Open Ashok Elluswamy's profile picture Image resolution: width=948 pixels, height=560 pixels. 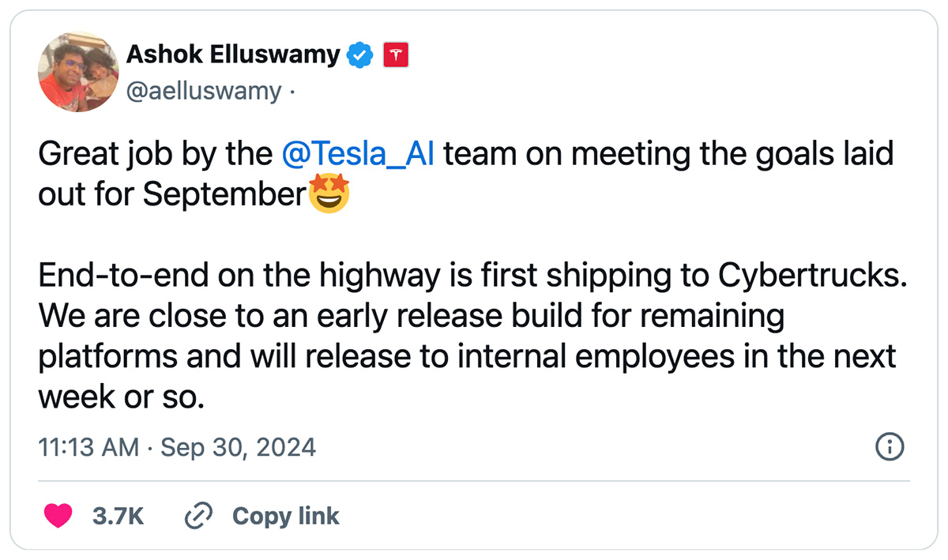coord(77,72)
